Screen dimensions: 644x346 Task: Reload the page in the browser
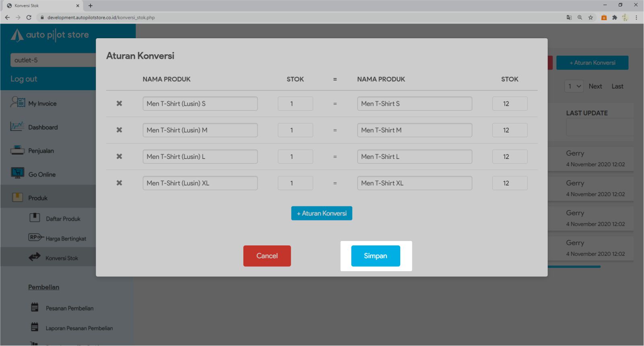(x=29, y=17)
